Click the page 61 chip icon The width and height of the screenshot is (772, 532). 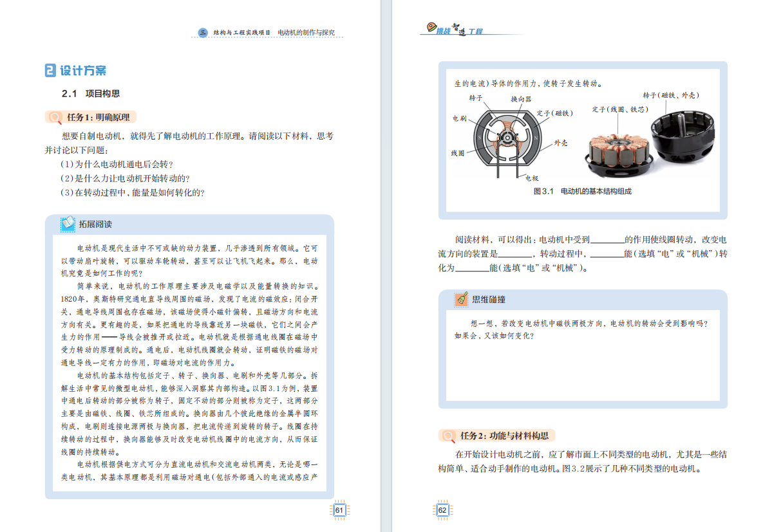pos(339,510)
